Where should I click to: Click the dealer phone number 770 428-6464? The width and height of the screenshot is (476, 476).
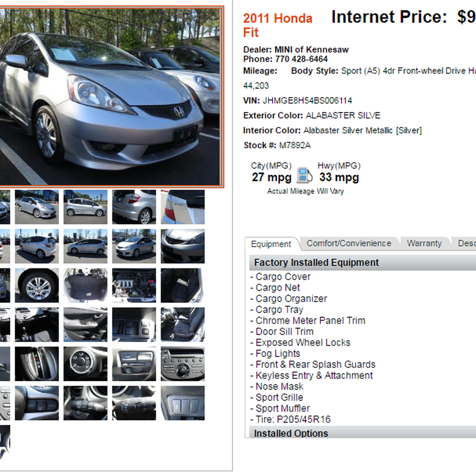click(301, 59)
